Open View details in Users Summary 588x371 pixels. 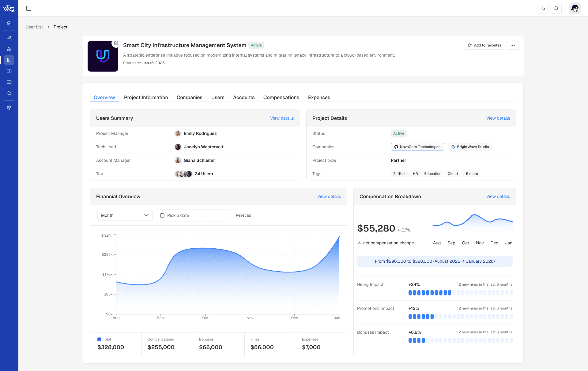(282, 118)
